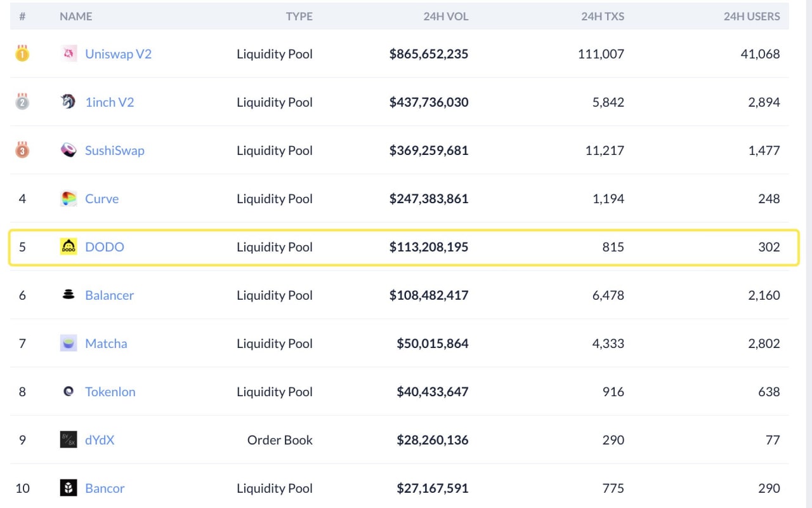
Task: Click the 4,333 transactions cell
Action: pos(608,344)
